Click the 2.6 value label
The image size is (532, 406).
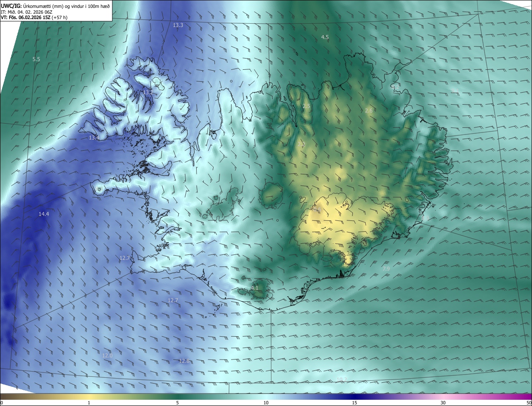point(369,110)
